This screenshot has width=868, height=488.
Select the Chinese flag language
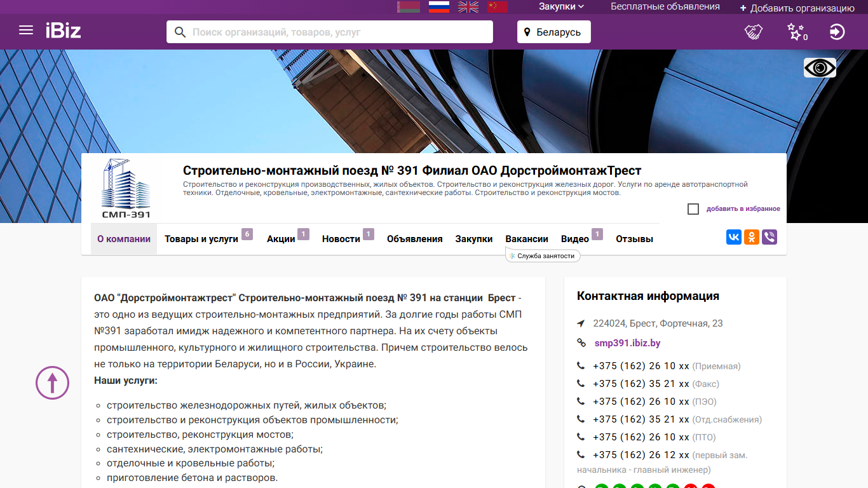498,6
